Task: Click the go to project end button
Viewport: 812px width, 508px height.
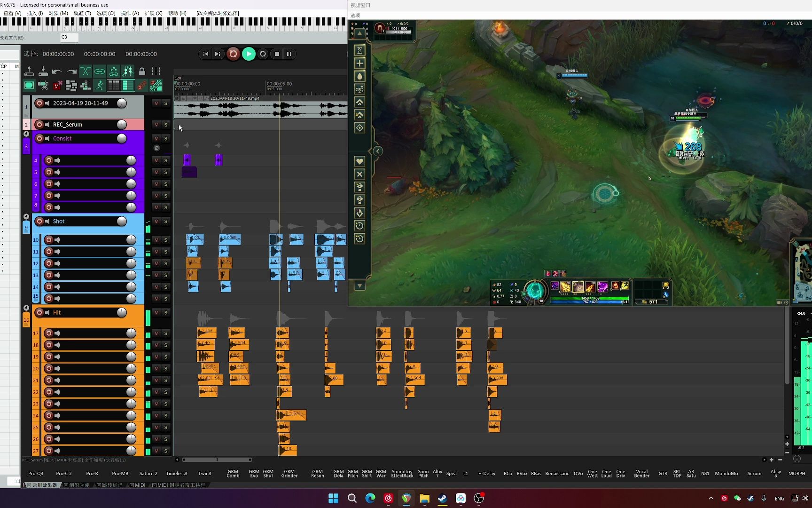Action: coord(217,54)
